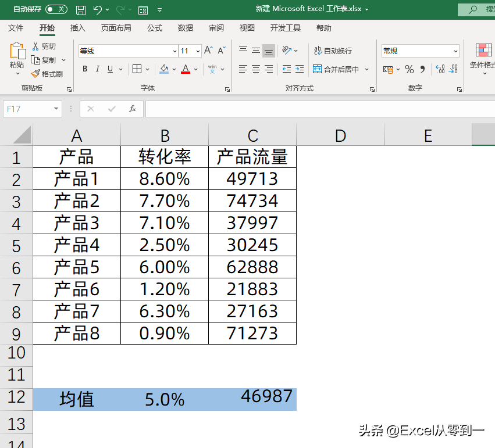Click the increase decimal icon
This screenshot has height=448, width=495.
point(440,69)
